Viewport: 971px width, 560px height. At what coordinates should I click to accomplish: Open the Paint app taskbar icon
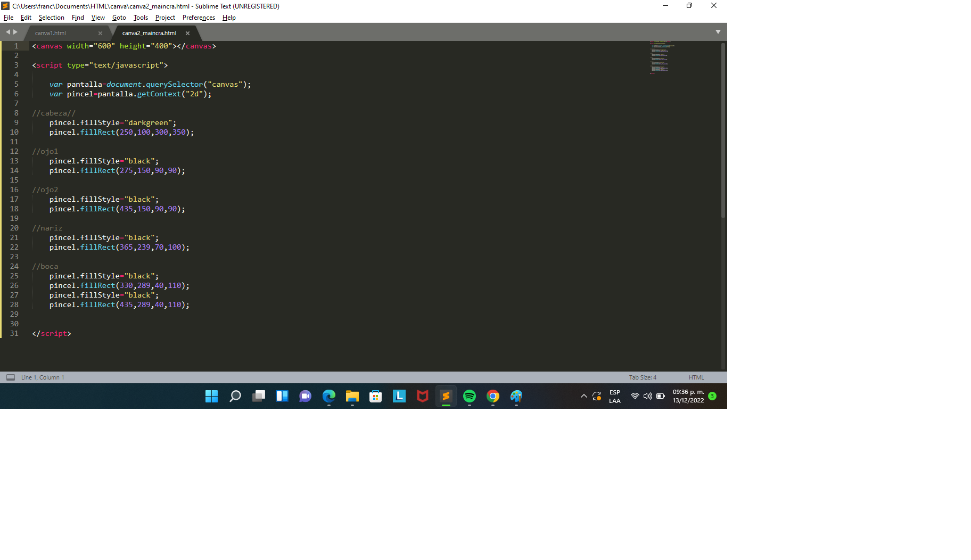pos(516,396)
